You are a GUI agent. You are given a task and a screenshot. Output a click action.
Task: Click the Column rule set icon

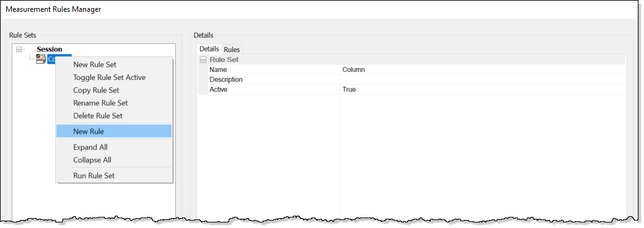pyautogui.click(x=41, y=59)
